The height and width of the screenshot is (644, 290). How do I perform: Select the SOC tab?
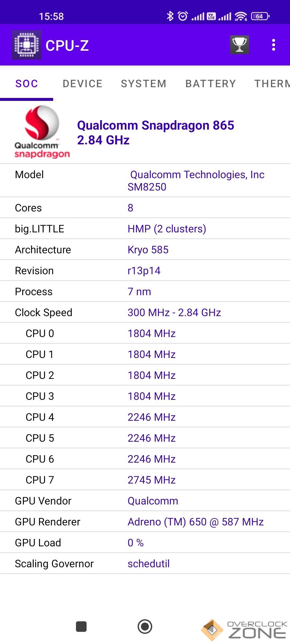click(27, 84)
